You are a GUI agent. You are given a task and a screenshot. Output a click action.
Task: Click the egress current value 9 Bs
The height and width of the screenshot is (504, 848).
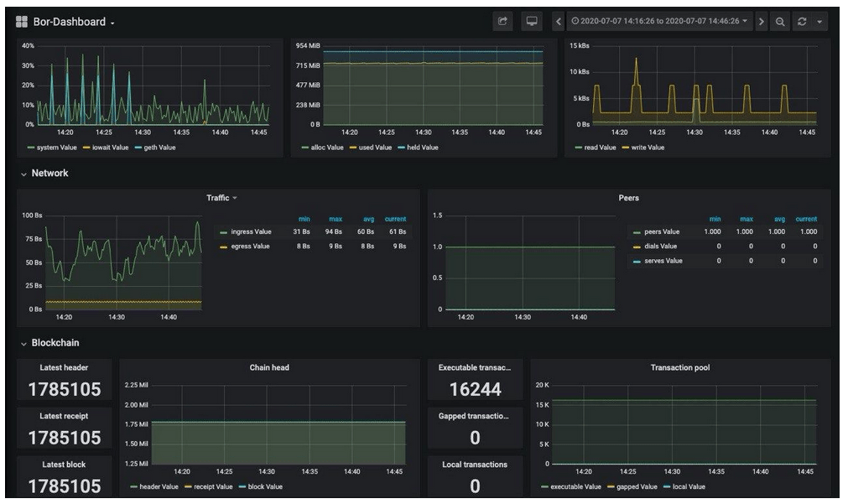coord(399,246)
